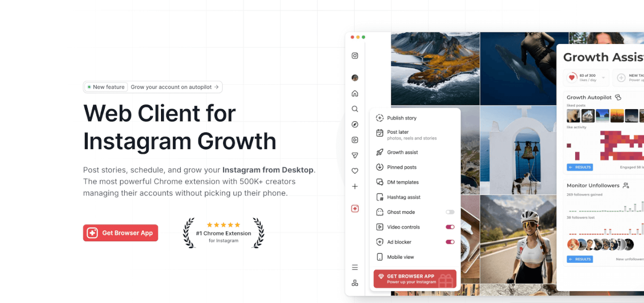Turn off the Ad blocker switch
This screenshot has width=644, height=303.
click(450, 242)
